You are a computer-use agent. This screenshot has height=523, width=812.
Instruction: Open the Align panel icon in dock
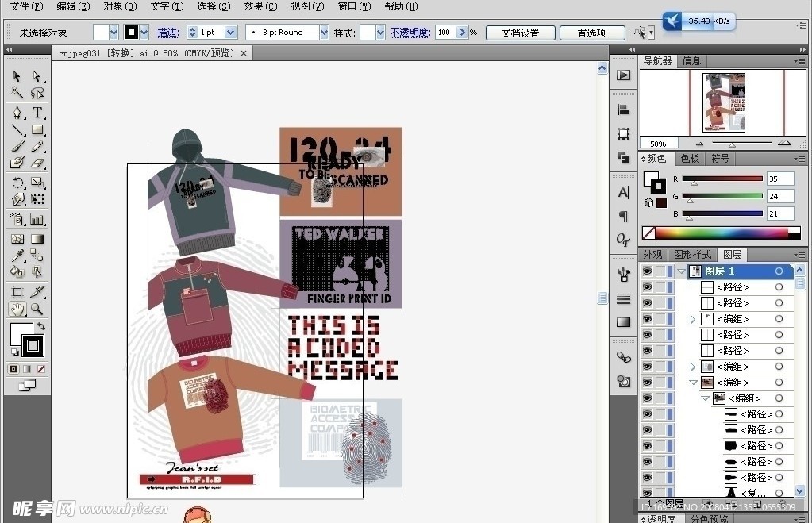[624, 110]
